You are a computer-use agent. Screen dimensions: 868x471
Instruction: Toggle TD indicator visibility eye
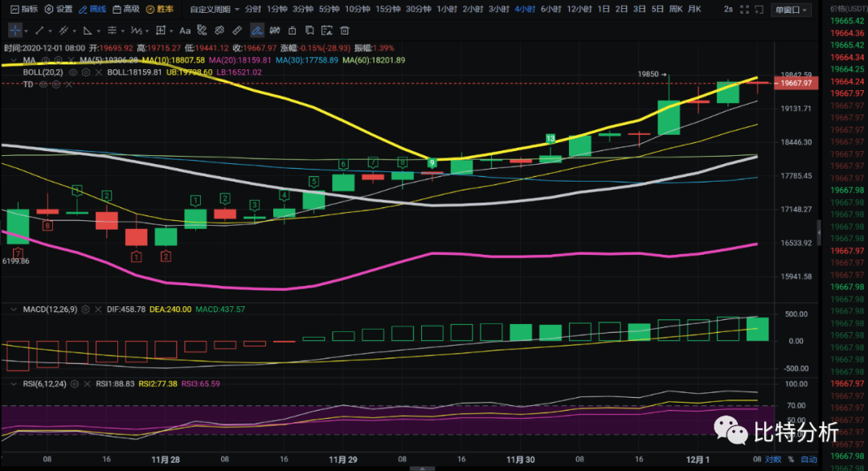point(43,84)
